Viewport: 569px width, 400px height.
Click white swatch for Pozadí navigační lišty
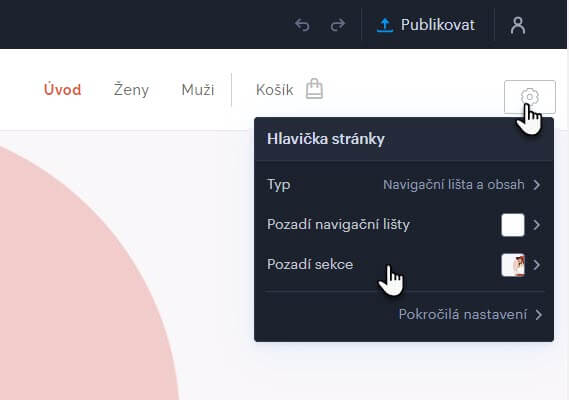[513, 225]
